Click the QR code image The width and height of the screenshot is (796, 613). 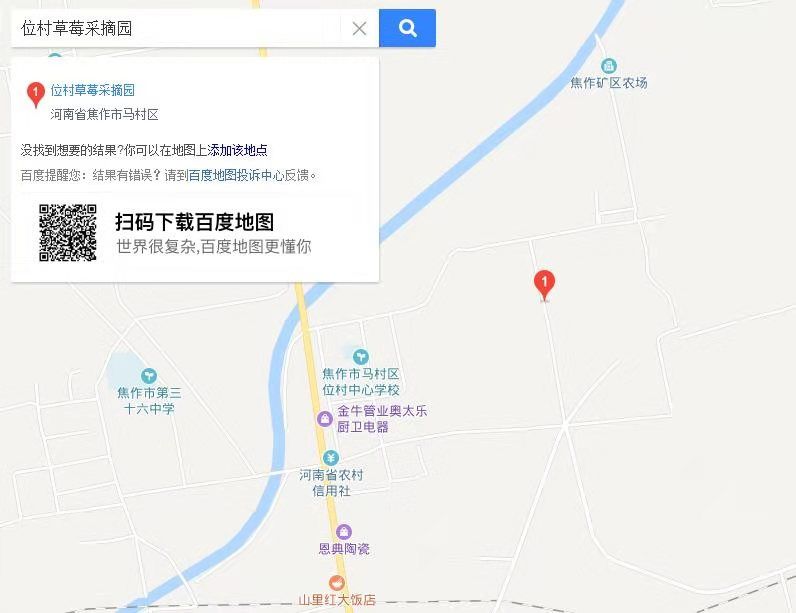68,232
